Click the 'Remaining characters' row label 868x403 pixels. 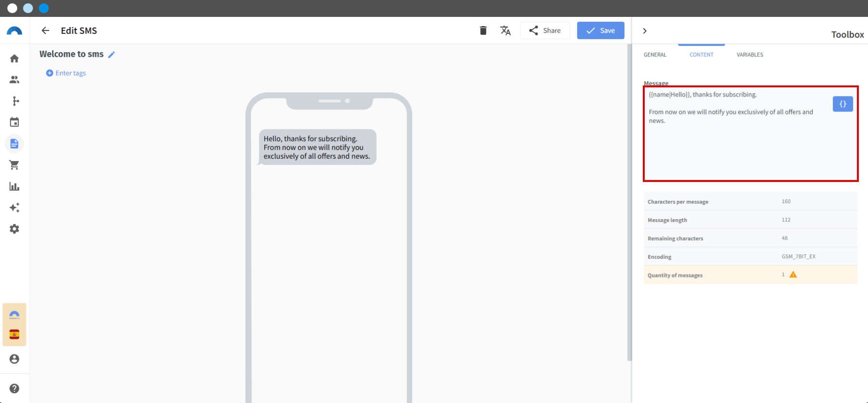(676, 238)
